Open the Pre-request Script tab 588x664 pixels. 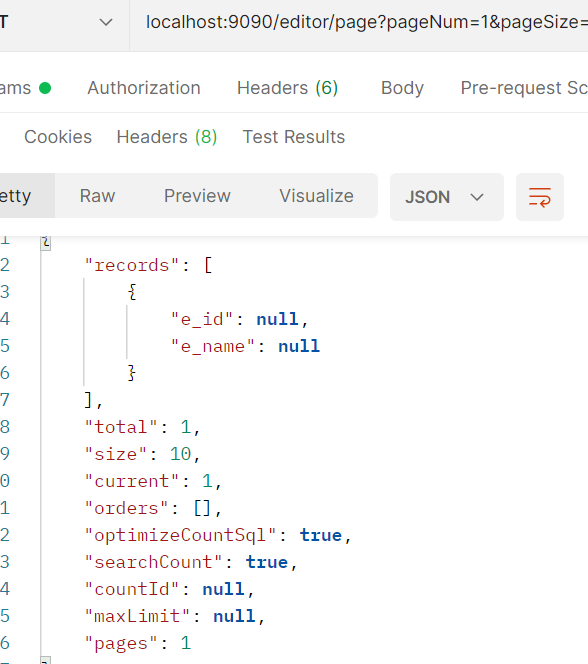click(x=524, y=88)
